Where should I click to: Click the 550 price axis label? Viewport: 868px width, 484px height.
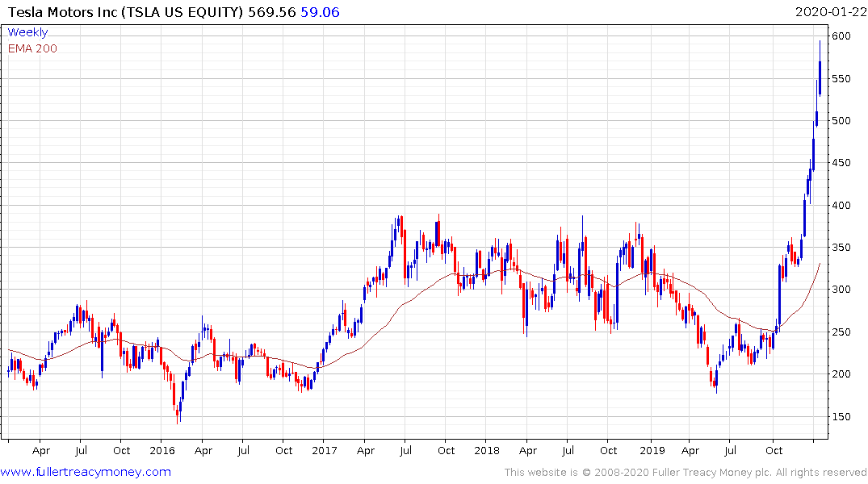point(841,78)
